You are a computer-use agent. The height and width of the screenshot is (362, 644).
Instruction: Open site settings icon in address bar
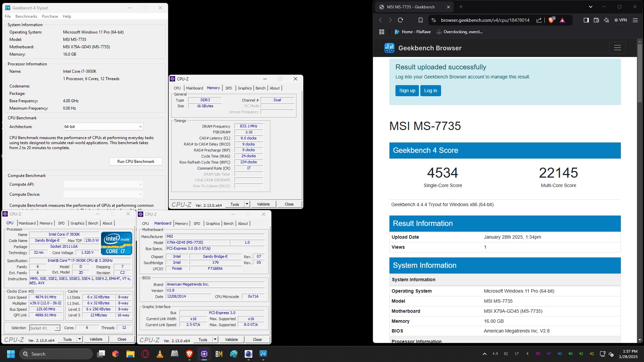[434, 20]
